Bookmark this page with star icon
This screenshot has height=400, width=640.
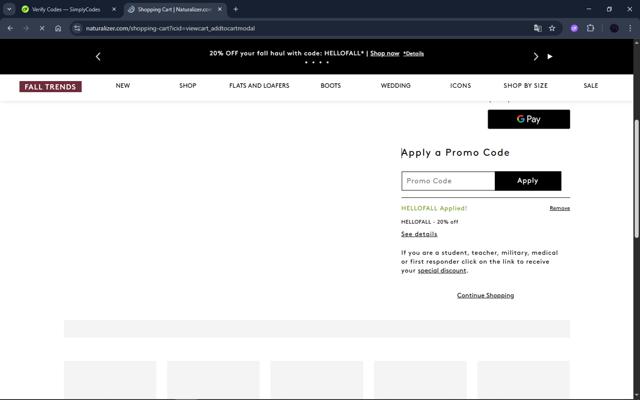coord(552,28)
